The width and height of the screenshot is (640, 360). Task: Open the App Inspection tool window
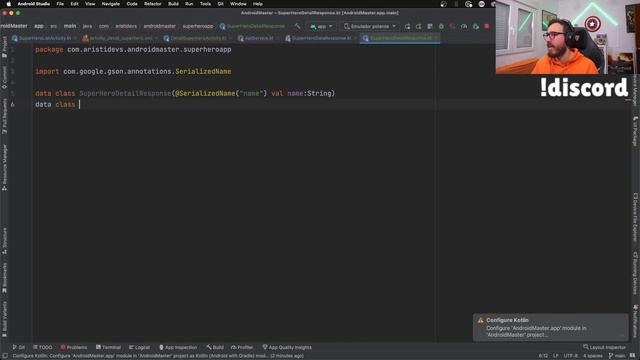pyautogui.click(x=178, y=347)
